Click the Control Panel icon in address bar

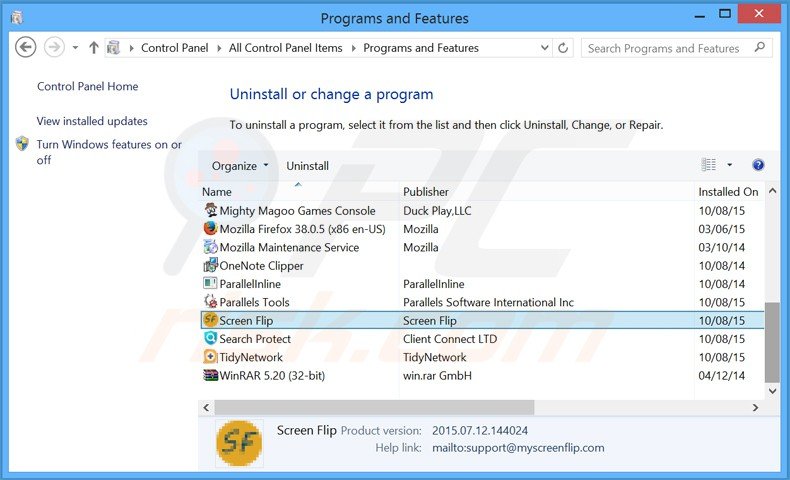[x=113, y=48]
